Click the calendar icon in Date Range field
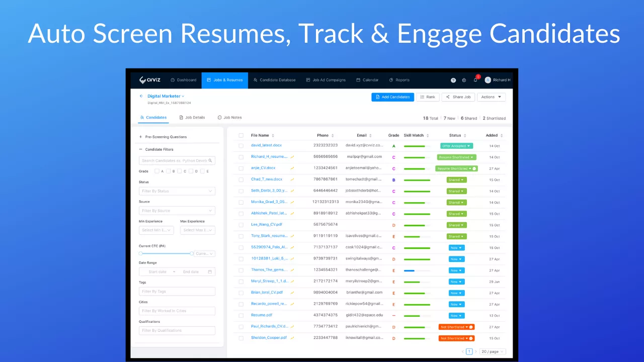 click(210, 272)
